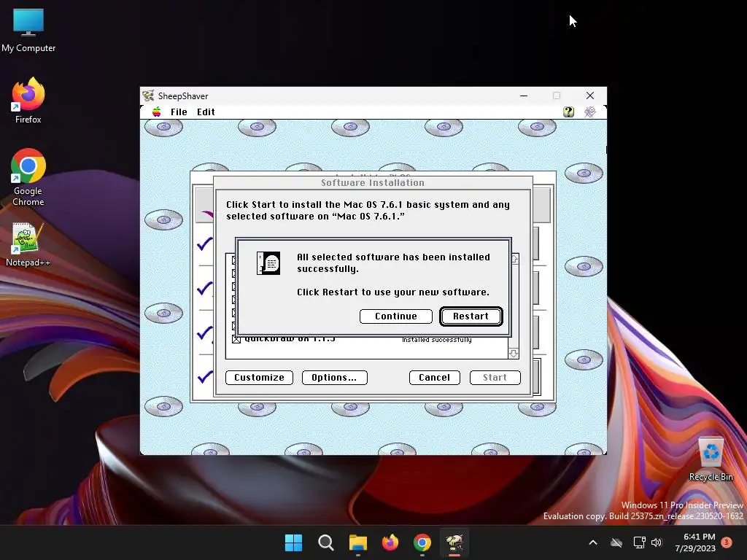Open taskbar Search
The image size is (747, 560).
tap(326, 542)
